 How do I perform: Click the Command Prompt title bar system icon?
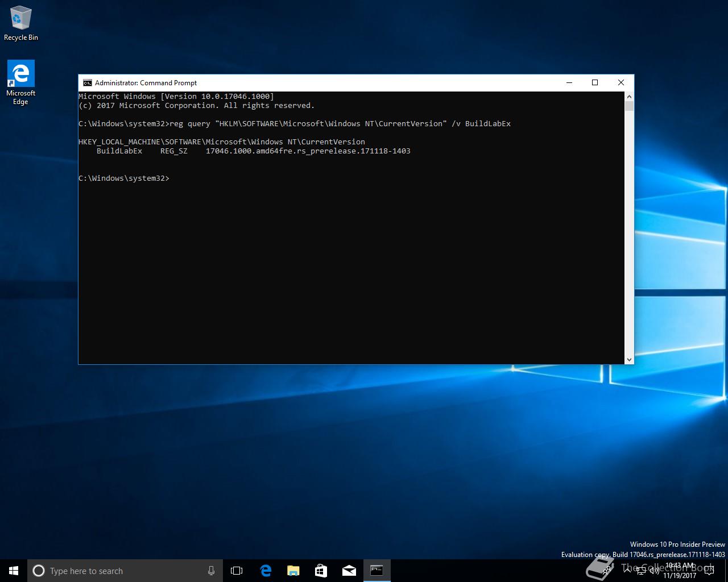(87, 82)
